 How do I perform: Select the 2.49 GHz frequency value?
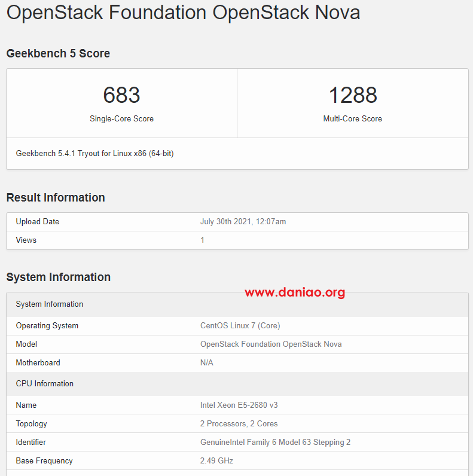[216, 461]
